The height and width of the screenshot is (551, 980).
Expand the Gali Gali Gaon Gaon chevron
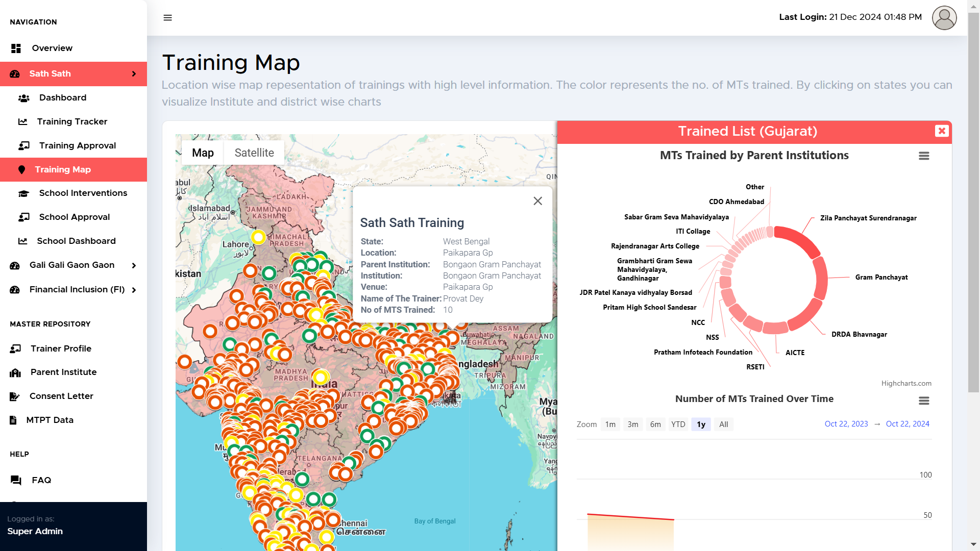tap(134, 265)
